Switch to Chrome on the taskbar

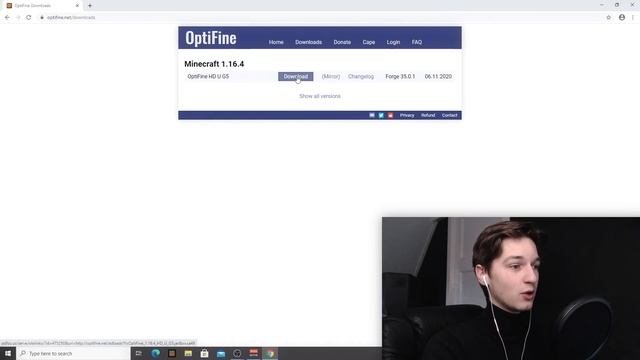click(x=270, y=353)
